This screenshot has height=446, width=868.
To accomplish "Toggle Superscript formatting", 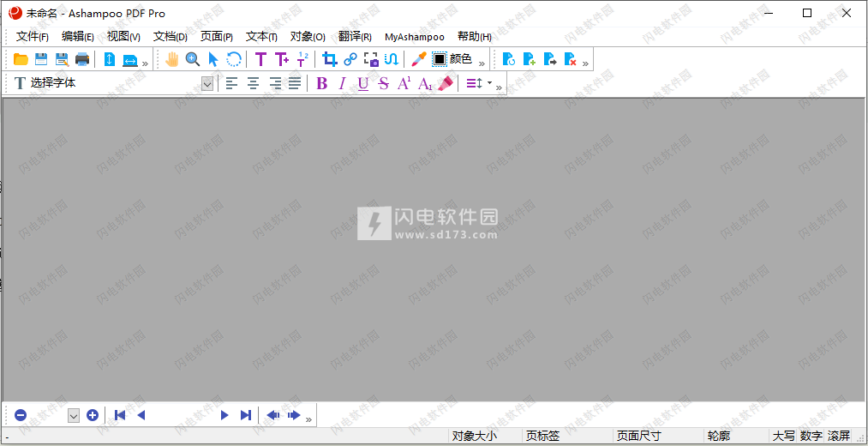I will click(404, 84).
